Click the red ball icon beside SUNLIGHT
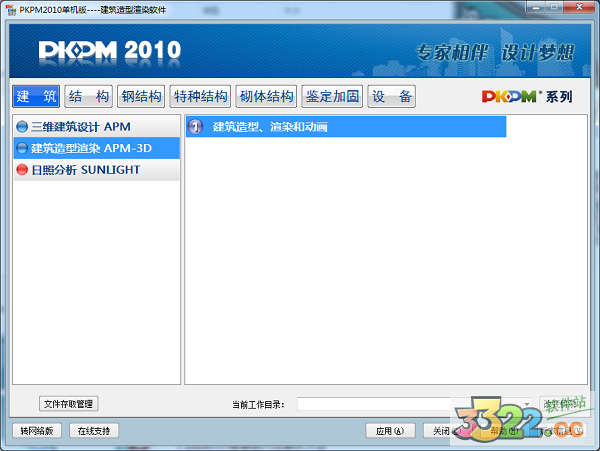 point(22,169)
